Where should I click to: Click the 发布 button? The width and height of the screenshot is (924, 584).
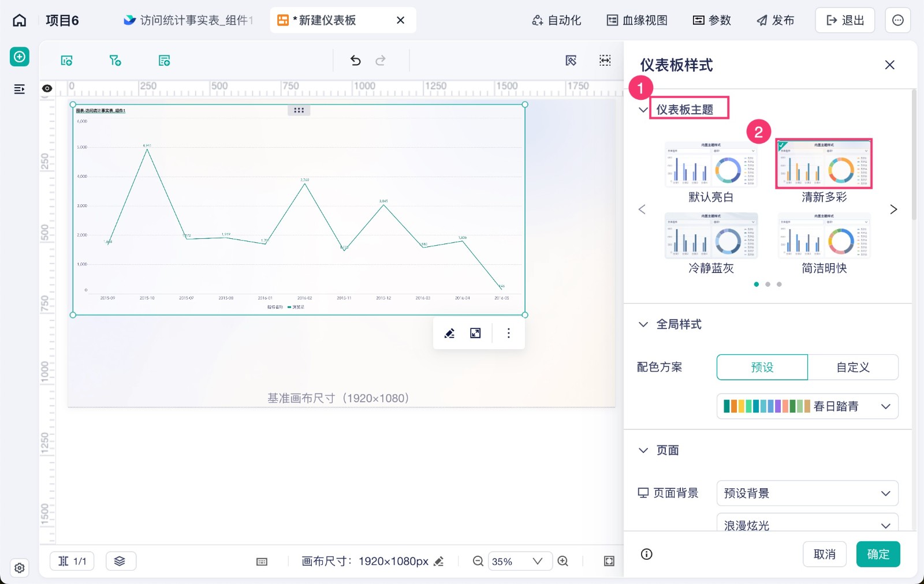[x=776, y=20]
